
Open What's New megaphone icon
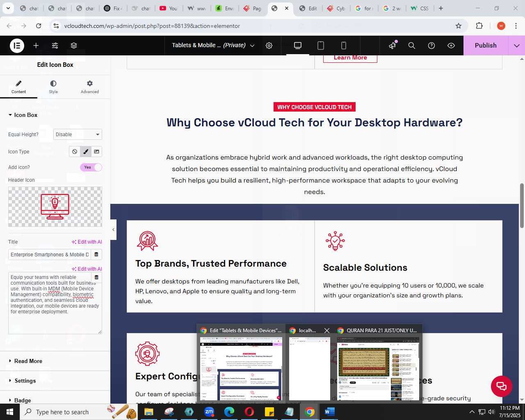[x=393, y=46]
